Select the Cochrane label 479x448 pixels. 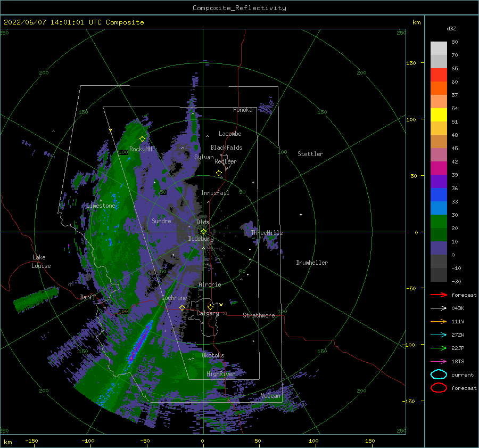pyautogui.click(x=174, y=298)
